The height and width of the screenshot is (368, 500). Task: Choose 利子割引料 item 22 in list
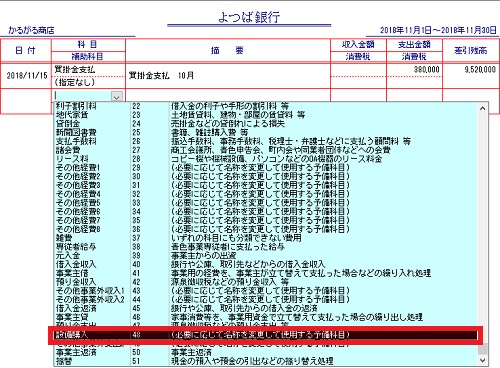tap(266, 106)
